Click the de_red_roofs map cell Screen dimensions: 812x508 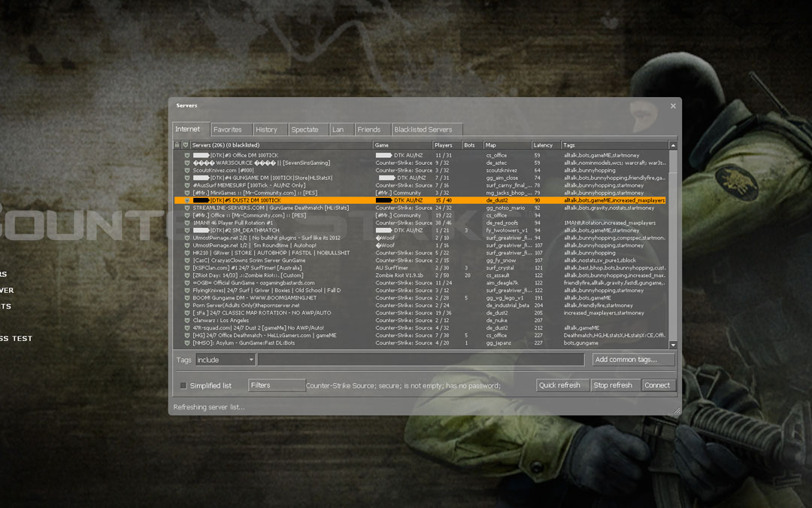click(x=501, y=223)
